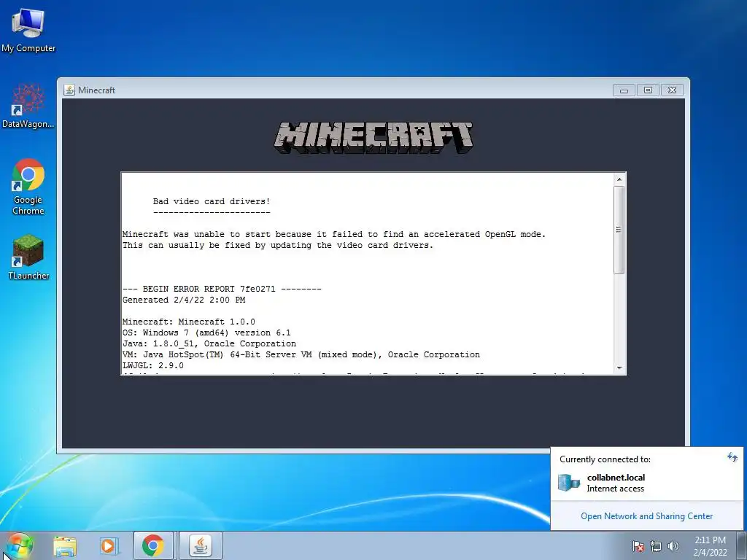
Task: Click the 'Java: 1.8.0_51, Oracle Corporation' line
Action: (209, 344)
